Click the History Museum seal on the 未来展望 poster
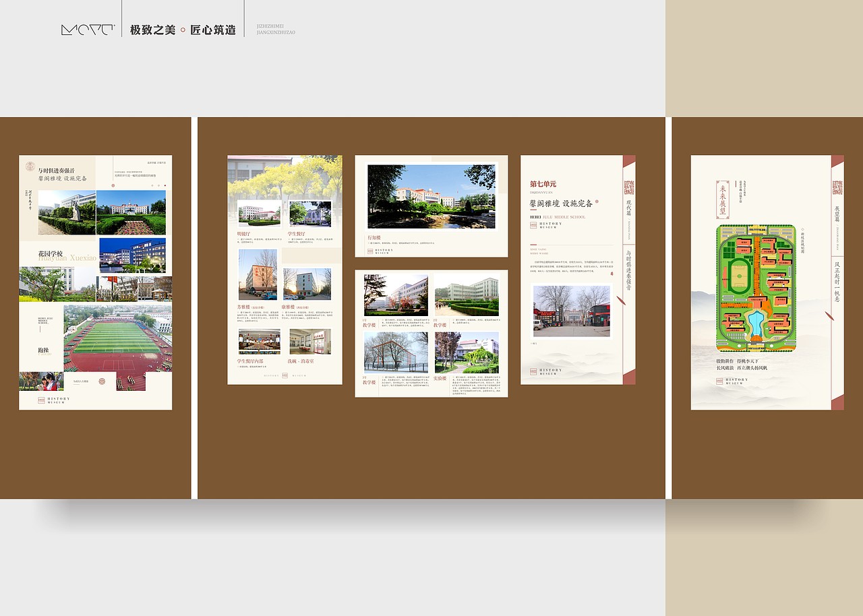Viewport: 863px width, 616px height. [x=720, y=381]
